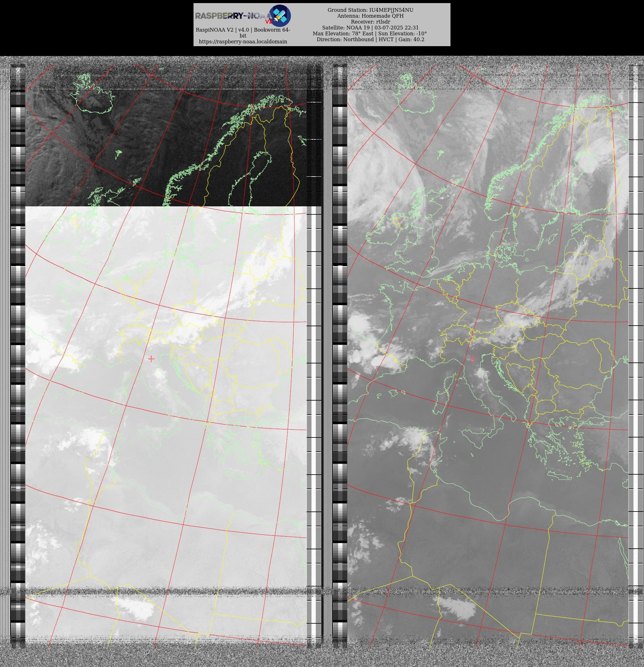Click the text 'Ground Station: IU4MEP|JN54NU'
Viewport: 644px width, 667px height.
point(370,10)
